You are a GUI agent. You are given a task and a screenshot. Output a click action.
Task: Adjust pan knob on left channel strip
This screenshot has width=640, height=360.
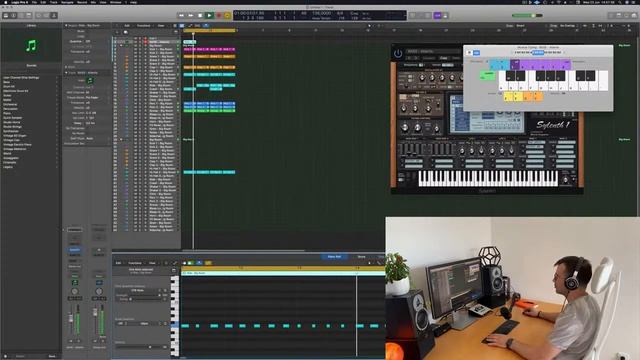point(75,291)
